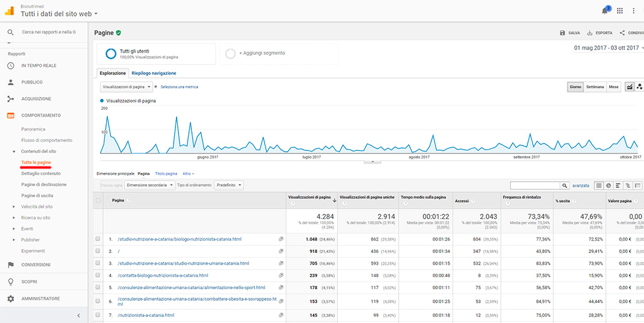The height and width of the screenshot is (323, 644).
Task: Select the pivot table view icon
Action: point(638,185)
